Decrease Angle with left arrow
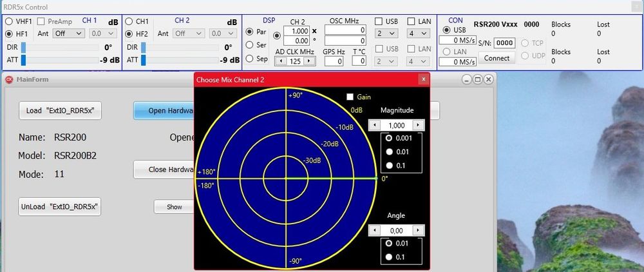Viewport: 644px width, 272px height. 374,230
